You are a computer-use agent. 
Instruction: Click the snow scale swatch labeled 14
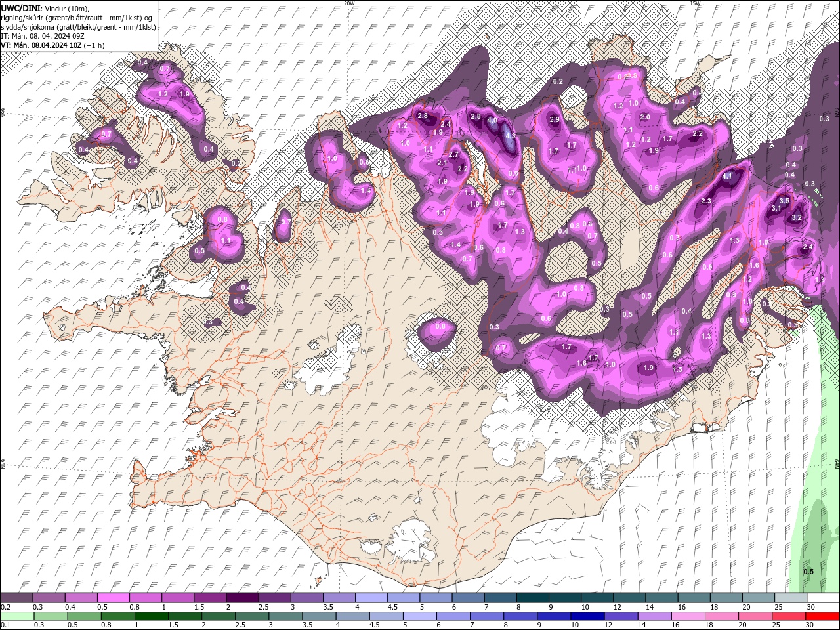coord(661,598)
